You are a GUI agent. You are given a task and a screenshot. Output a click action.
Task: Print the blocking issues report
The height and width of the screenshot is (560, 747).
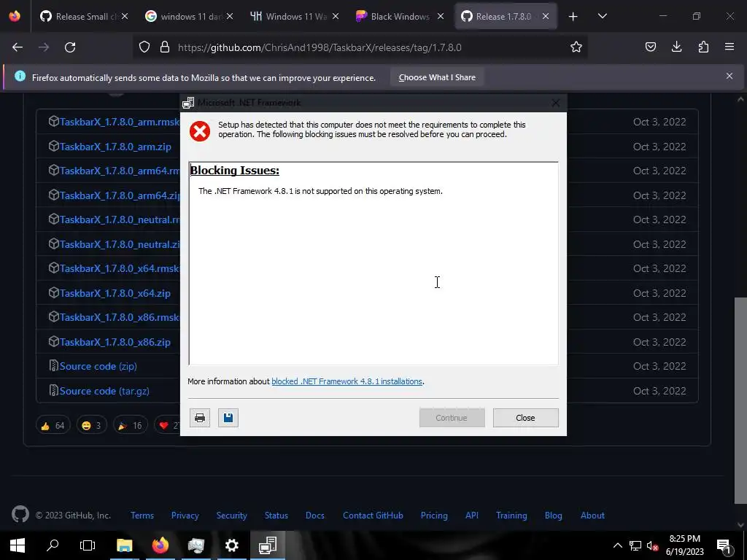200,418
